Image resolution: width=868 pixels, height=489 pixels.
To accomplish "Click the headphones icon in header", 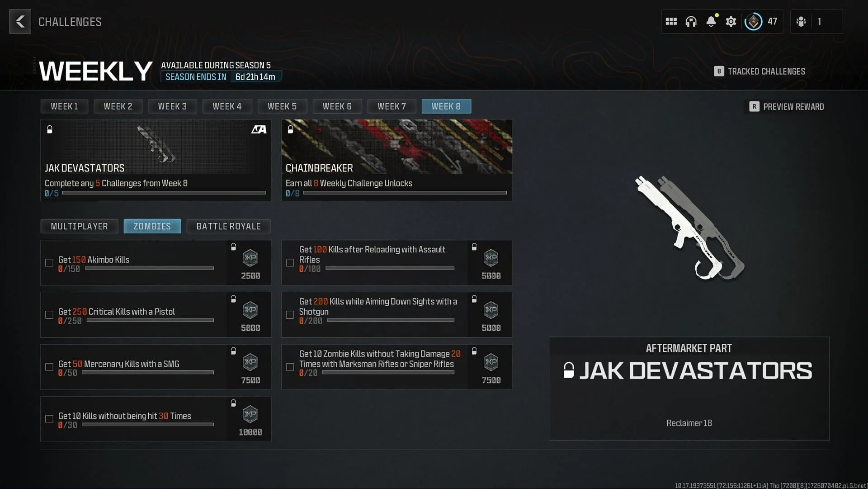I will coord(692,21).
